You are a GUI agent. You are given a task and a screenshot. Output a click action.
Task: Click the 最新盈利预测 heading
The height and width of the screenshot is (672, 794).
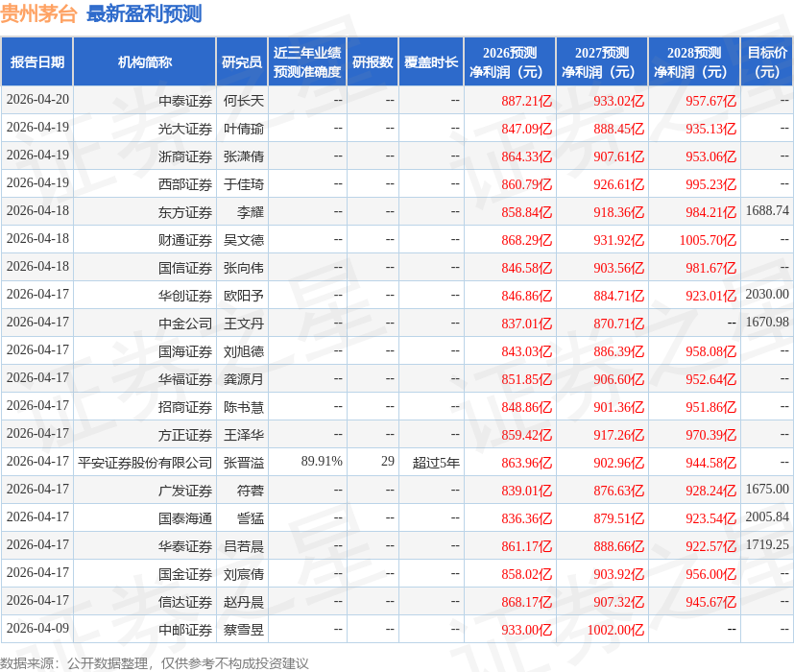point(144,14)
